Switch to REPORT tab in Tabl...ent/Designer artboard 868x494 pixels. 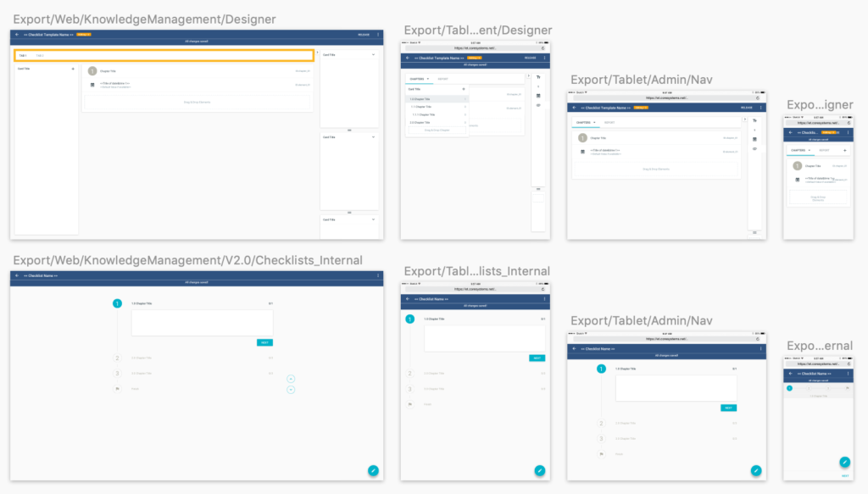point(442,79)
